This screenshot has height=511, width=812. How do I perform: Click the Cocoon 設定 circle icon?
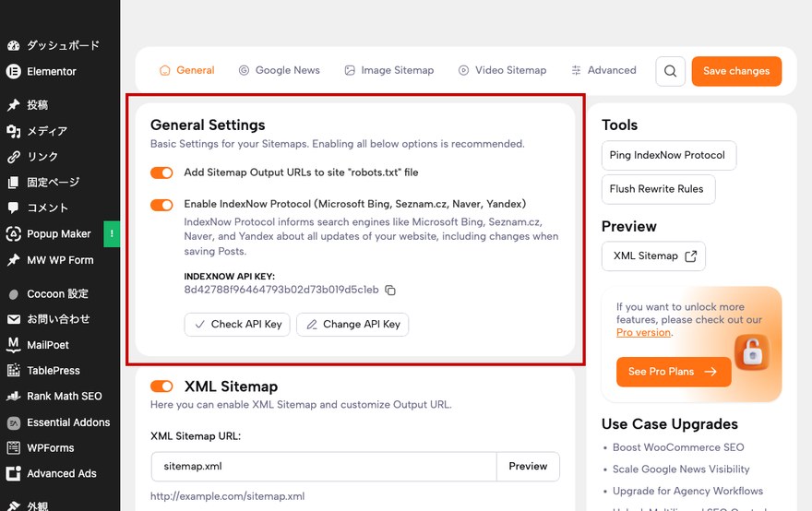click(x=14, y=294)
